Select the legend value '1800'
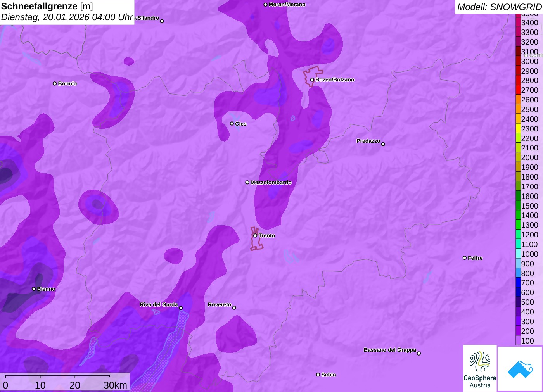Screen dimensions: 543x392 coord(529,177)
